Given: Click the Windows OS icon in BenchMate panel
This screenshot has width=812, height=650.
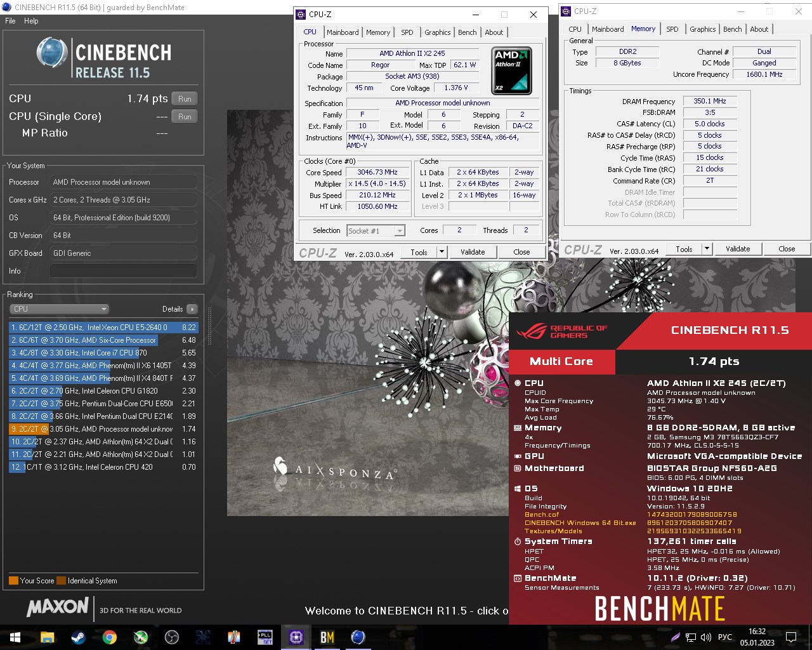Looking at the screenshot, I should point(518,489).
